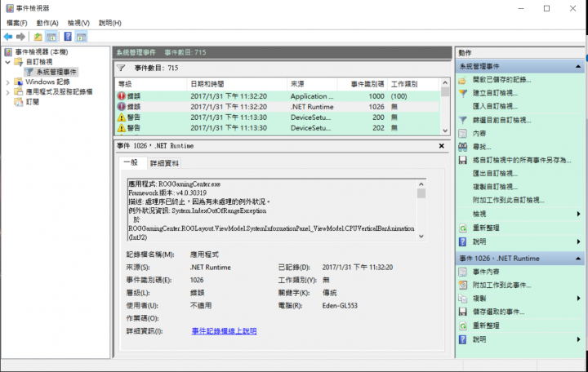Open the 檔案(F) menu
588x372 pixels.
pos(17,23)
